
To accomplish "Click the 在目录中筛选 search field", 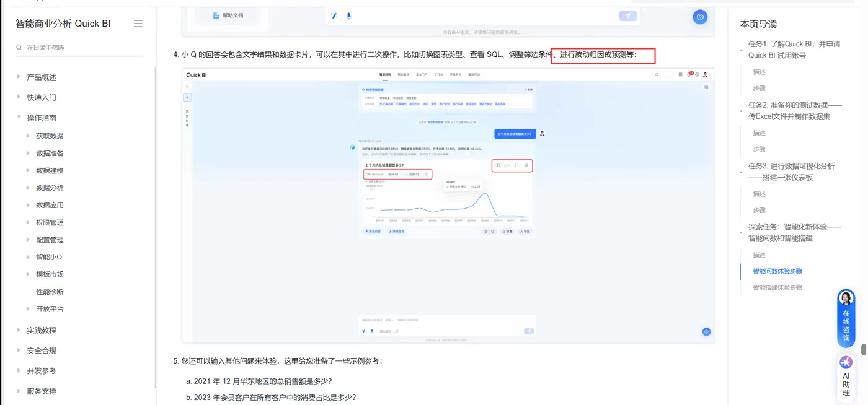I will click(x=81, y=47).
